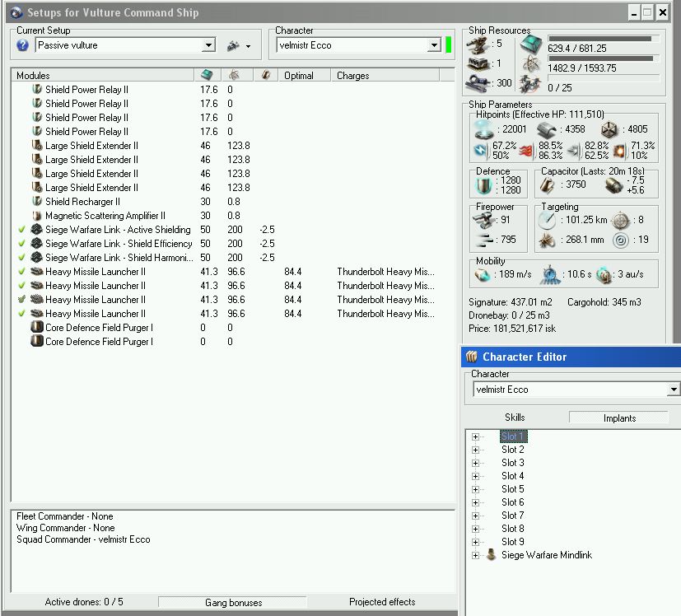Click the Siege Warfare Mindlink implant icon
Image resolution: width=681 pixels, height=616 pixels.
(x=492, y=555)
